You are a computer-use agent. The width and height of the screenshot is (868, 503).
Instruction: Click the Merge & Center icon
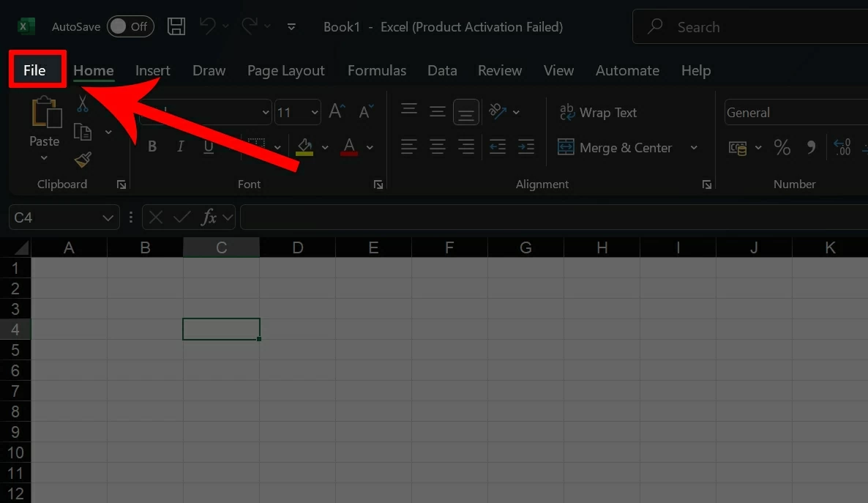coord(566,147)
